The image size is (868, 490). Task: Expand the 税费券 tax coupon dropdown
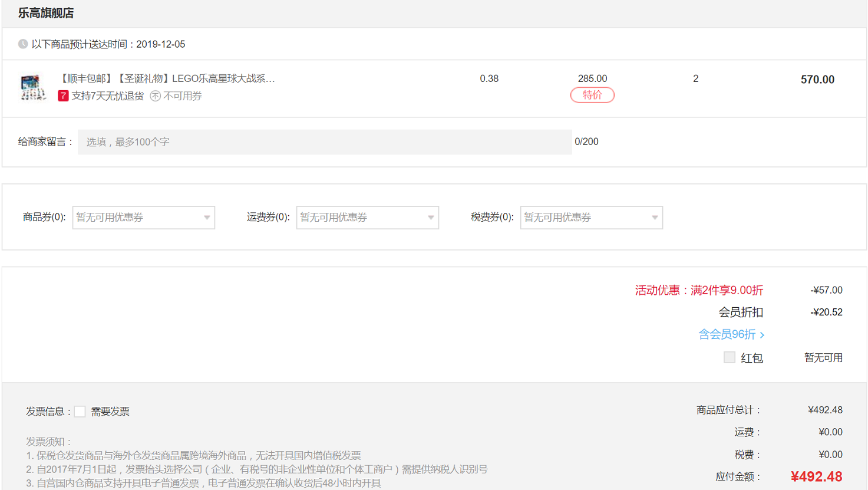(592, 218)
